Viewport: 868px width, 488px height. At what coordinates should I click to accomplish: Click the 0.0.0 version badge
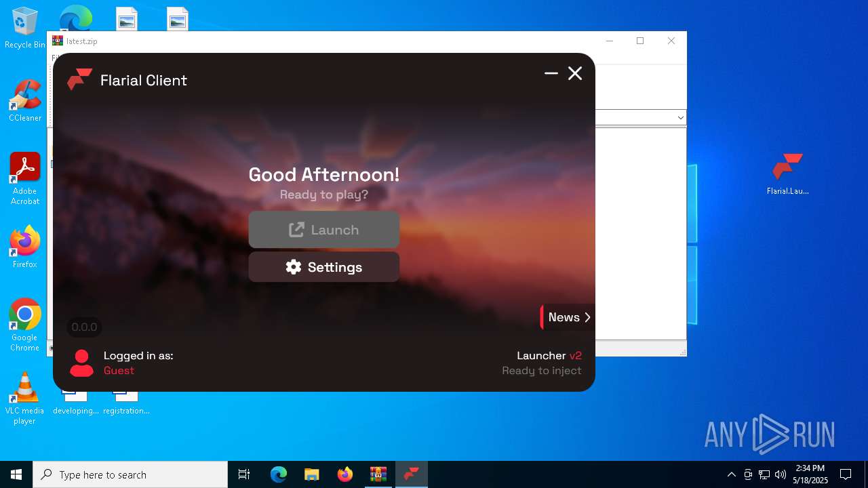pyautogui.click(x=84, y=327)
